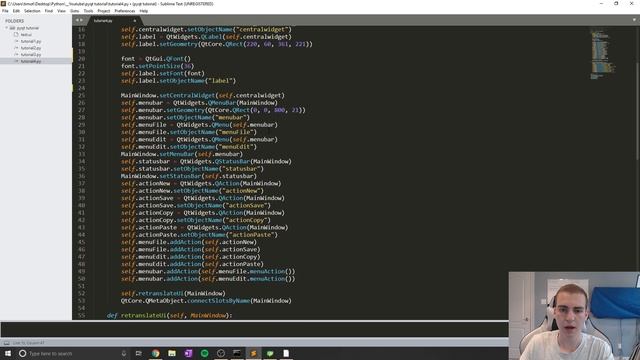This screenshot has width=640, height=360.
Task: Open Spotify from taskbar
Action: (x=204, y=353)
